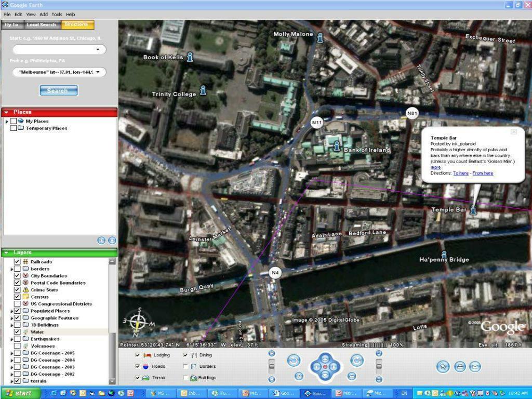Click the compass rose on the map
The width and height of the screenshot is (532, 399).
click(x=138, y=322)
